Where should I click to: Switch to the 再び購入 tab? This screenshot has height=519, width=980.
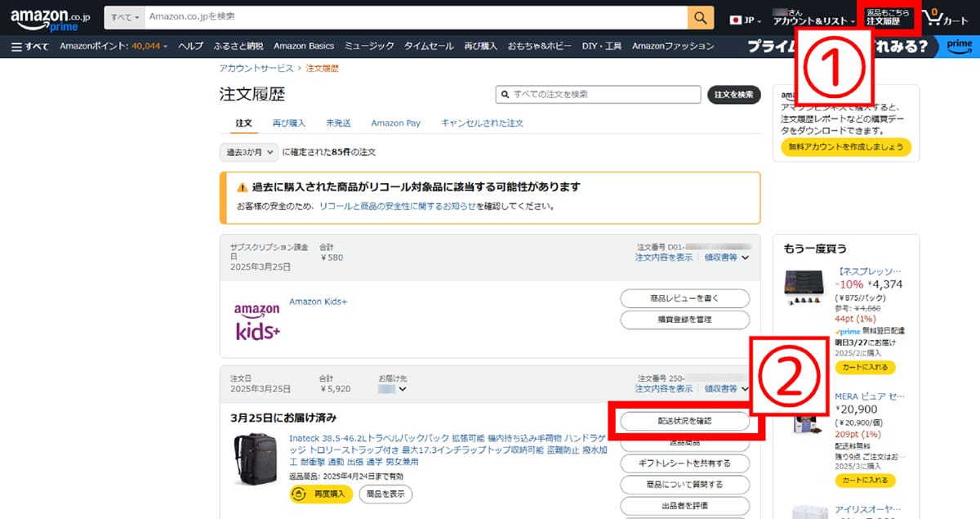[289, 123]
